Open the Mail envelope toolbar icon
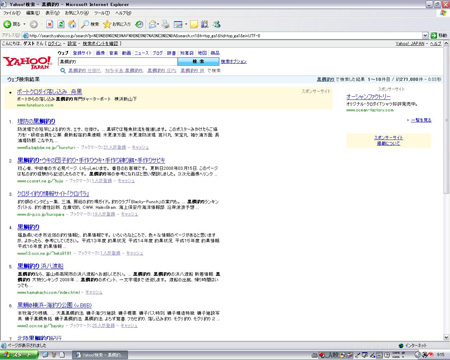The height and width of the screenshot is (360, 450). click(153, 24)
